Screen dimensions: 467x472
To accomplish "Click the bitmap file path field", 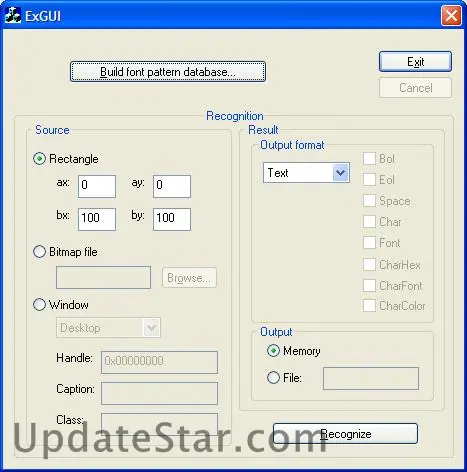I will (x=103, y=277).
